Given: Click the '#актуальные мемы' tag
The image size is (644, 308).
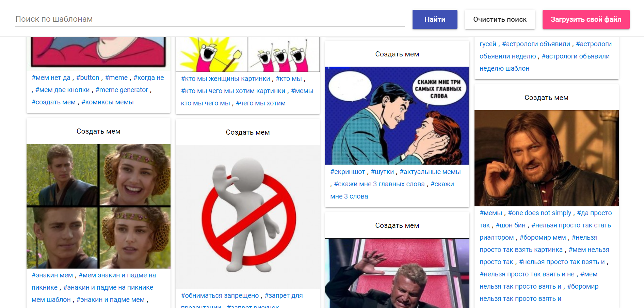Looking at the screenshot, I should click(430, 172).
